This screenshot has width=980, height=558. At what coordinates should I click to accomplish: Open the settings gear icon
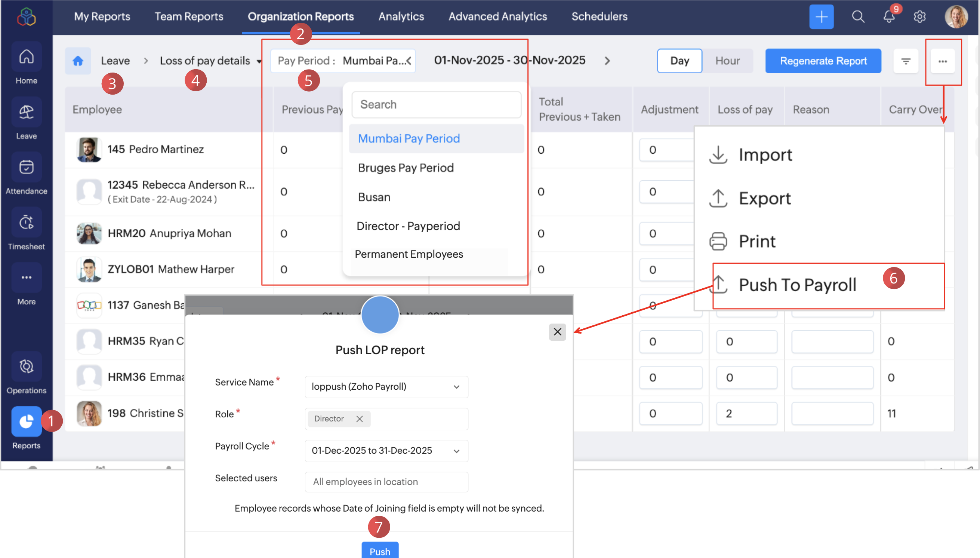click(x=919, y=17)
